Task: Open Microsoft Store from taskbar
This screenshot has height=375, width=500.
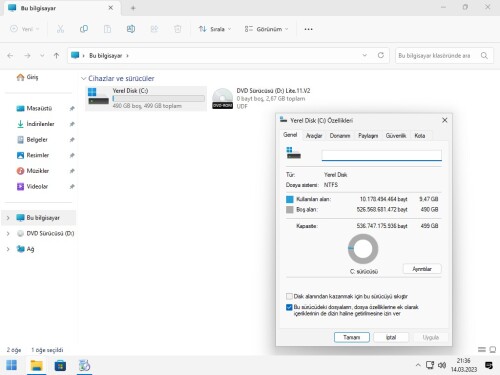Action: tap(60, 366)
